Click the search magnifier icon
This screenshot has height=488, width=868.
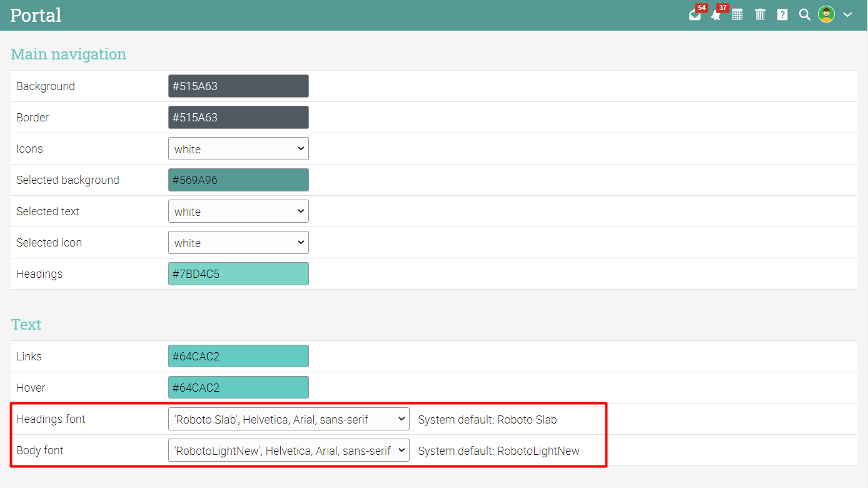point(805,14)
